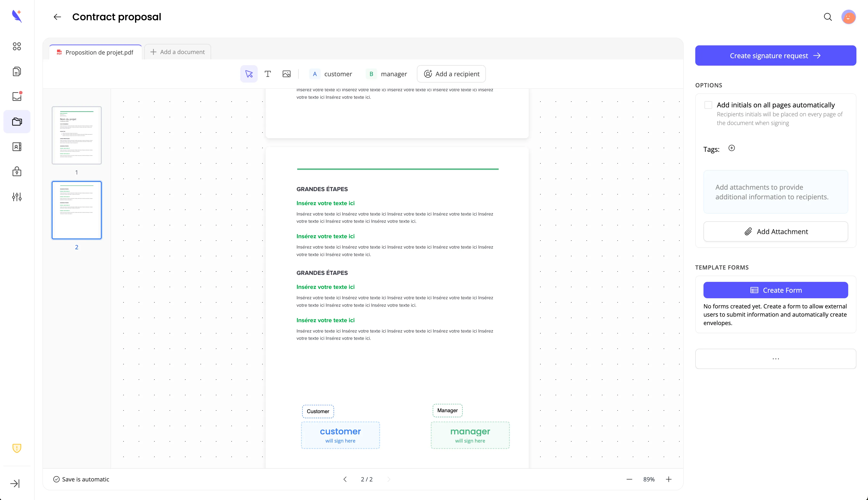Open the lock/security icon in sidebar
Image resolution: width=868 pixels, height=500 pixels.
tap(17, 171)
